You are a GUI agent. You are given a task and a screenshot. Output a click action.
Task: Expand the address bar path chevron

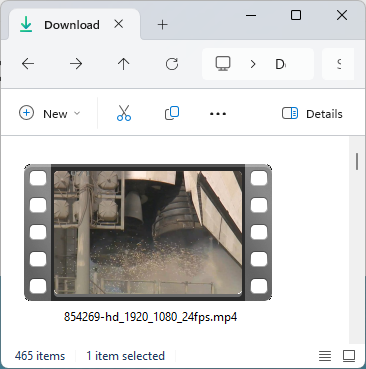pyautogui.click(x=253, y=64)
